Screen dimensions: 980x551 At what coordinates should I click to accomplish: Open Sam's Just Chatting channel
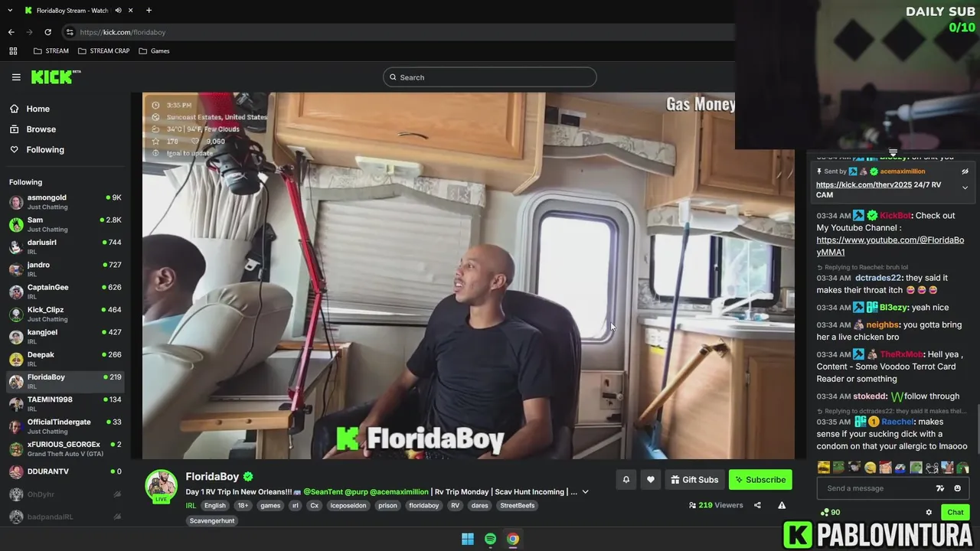65,224
